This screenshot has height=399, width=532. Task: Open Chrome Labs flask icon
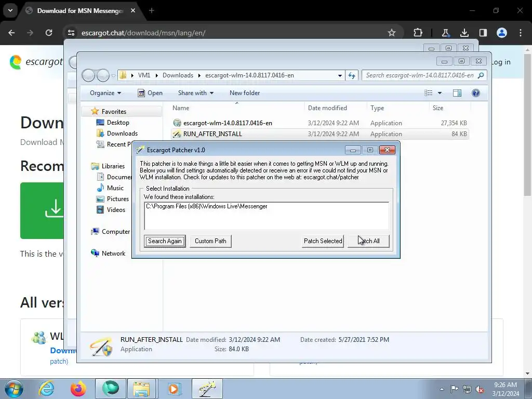tap(445, 33)
